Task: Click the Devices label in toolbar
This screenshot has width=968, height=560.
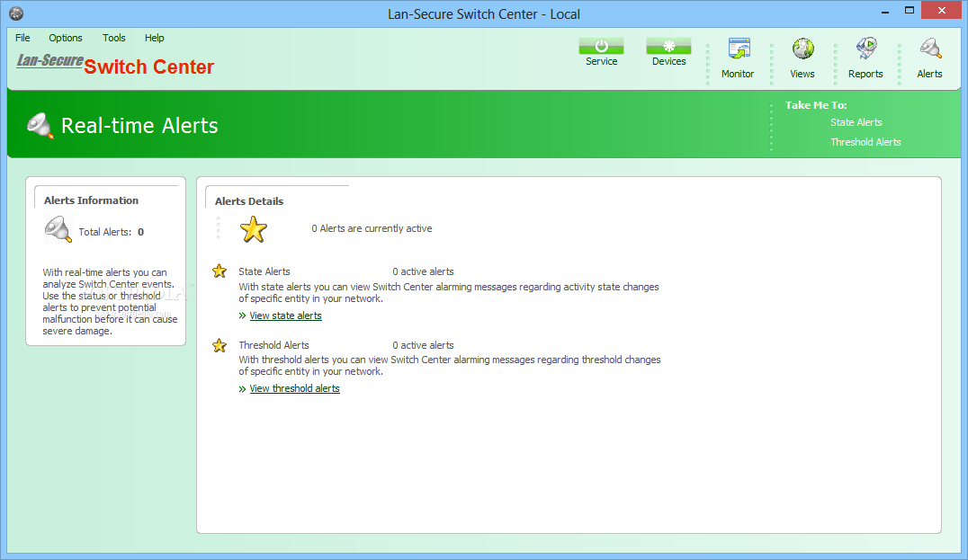Action: [x=668, y=61]
